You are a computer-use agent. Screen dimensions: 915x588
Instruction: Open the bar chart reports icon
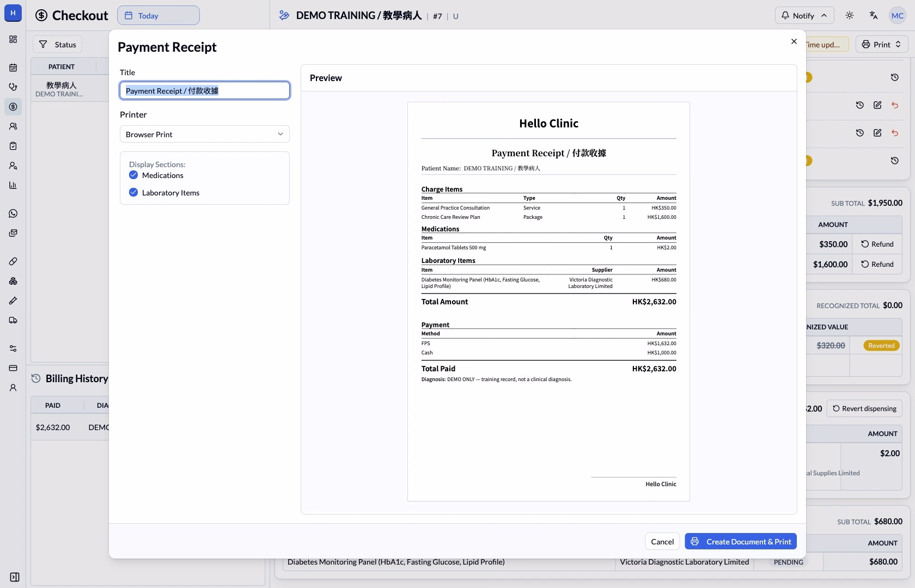(13, 185)
